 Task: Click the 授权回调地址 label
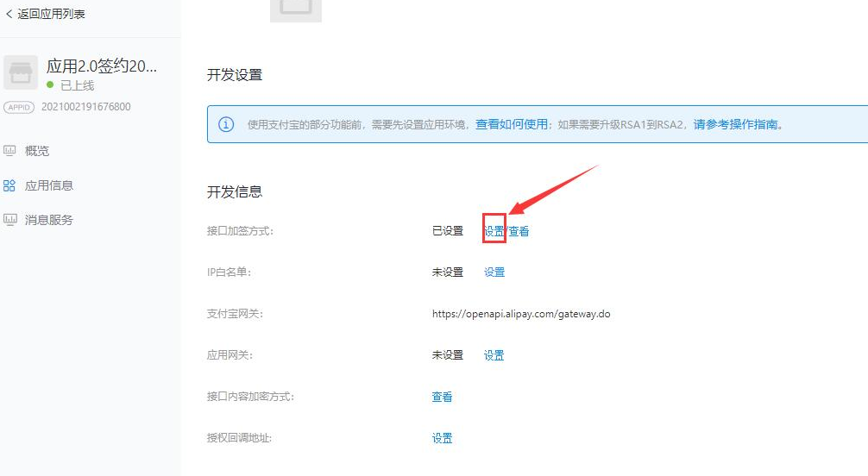click(x=239, y=438)
